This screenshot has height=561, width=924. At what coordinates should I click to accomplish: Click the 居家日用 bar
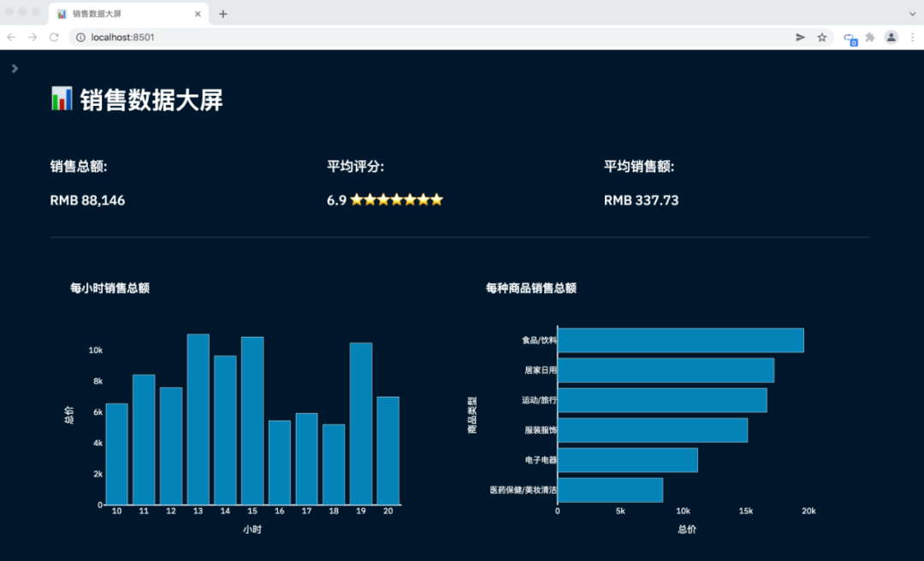(666, 370)
